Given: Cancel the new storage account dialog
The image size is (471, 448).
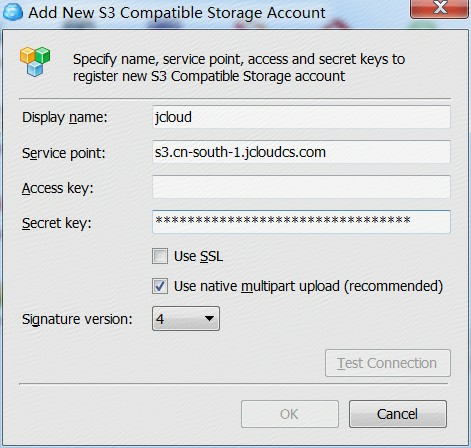Looking at the screenshot, I should [x=398, y=414].
